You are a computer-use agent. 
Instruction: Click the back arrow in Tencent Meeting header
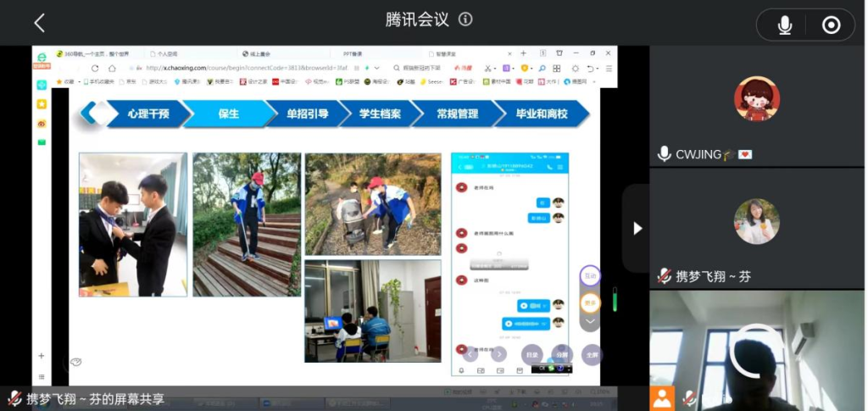[39, 23]
